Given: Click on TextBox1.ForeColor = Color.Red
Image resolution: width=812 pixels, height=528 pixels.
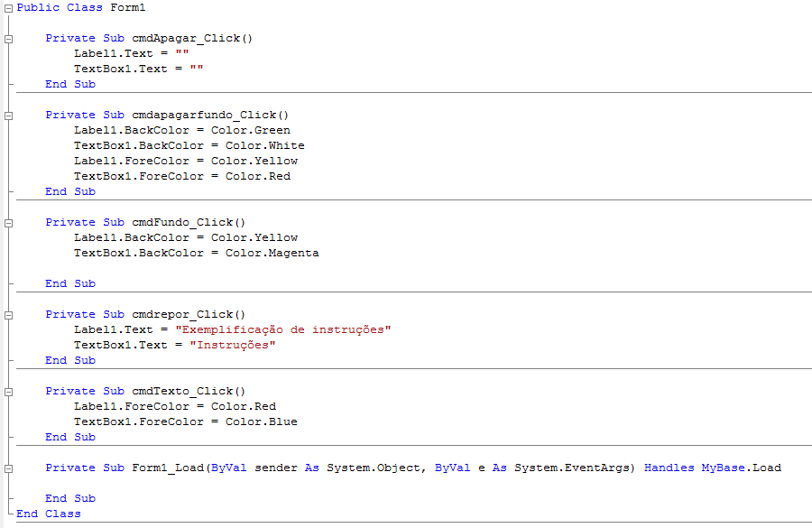Looking at the screenshot, I should coord(182,176).
